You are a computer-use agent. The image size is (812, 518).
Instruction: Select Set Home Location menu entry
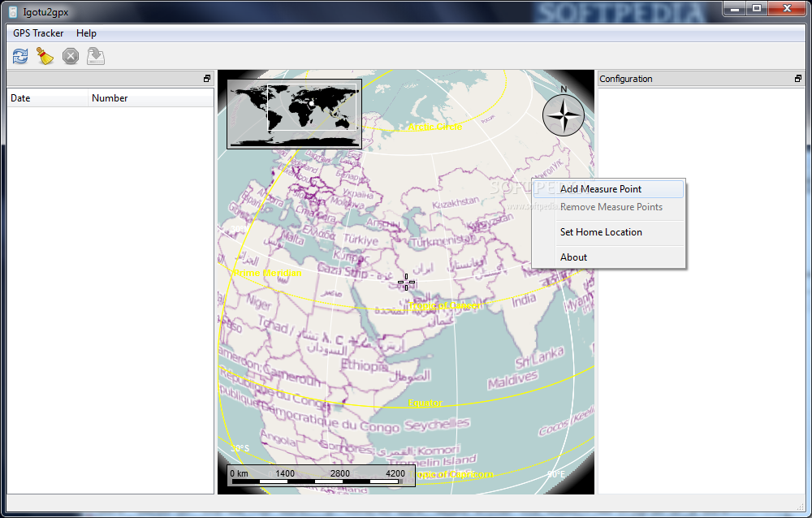[x=608, y=232]
